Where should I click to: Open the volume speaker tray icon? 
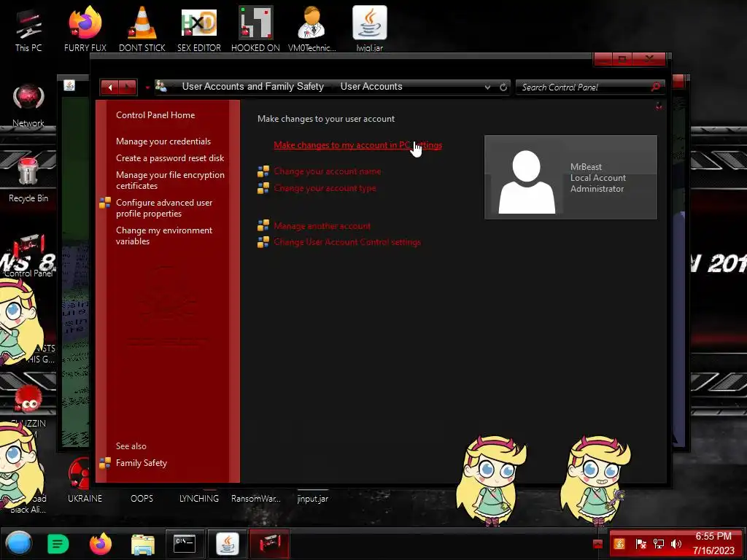click(x=676, y=544)
